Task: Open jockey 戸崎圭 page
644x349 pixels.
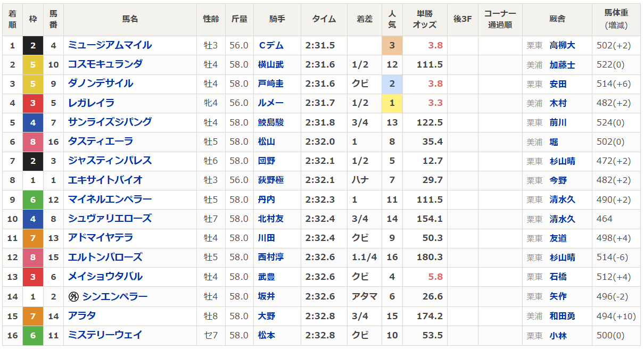Action: [x=270, y=84]
